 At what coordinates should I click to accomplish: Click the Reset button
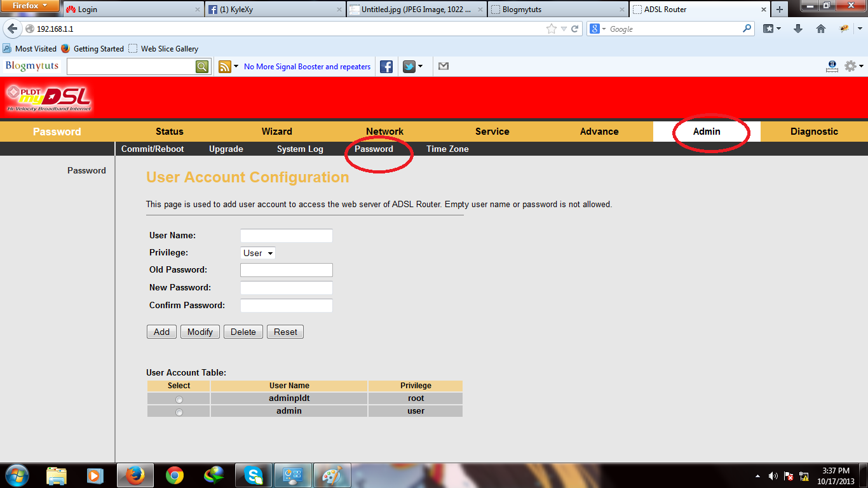pyautogui.click(x=285, y=332)
